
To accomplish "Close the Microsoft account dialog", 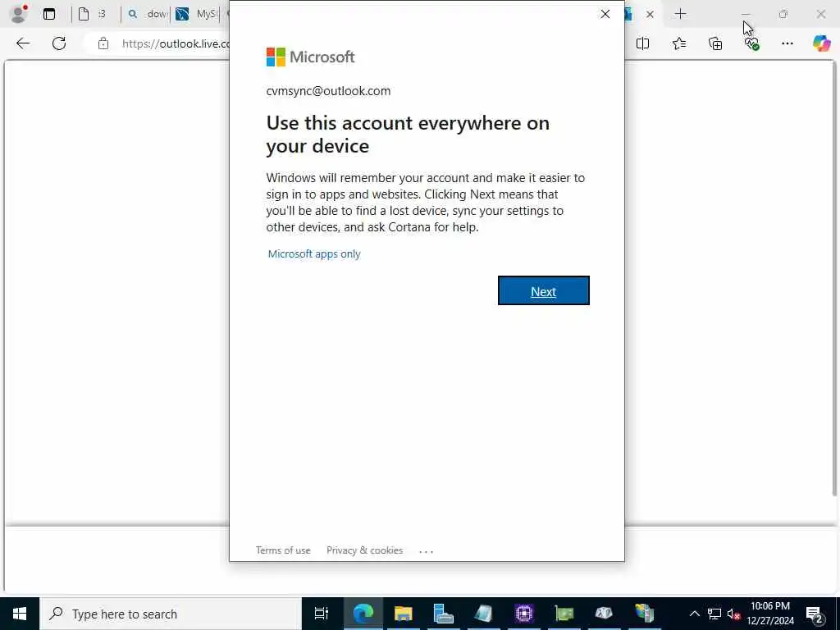I will (605, 14).
